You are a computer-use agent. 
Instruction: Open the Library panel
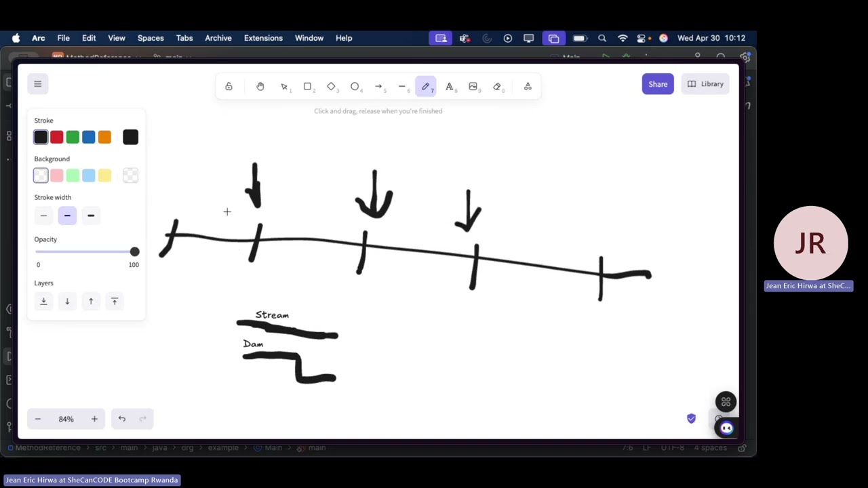[x=705, y=84]
